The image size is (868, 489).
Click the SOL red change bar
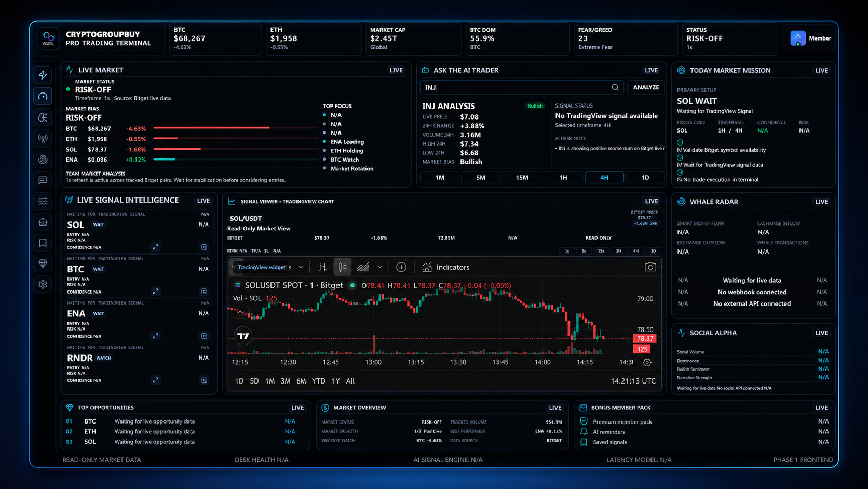177,149
